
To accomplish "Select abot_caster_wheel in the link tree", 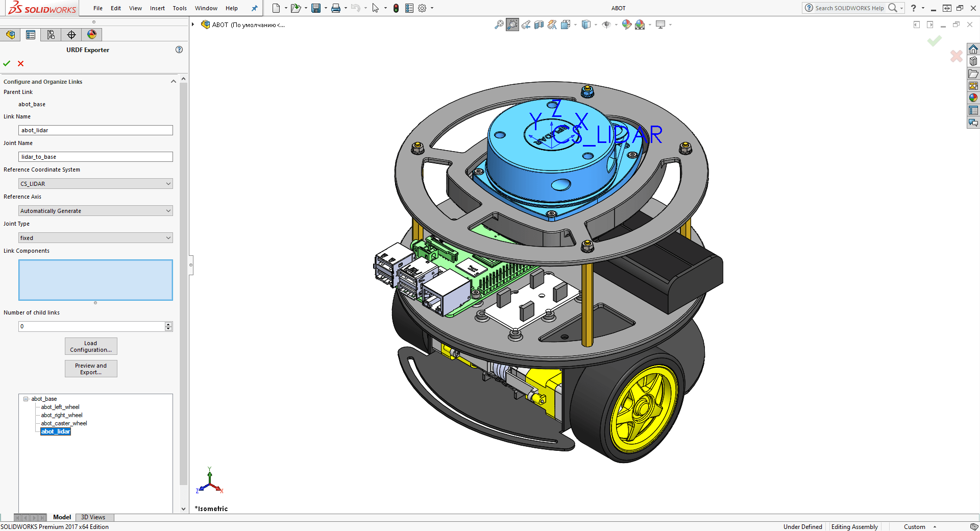I will [63, 423].
